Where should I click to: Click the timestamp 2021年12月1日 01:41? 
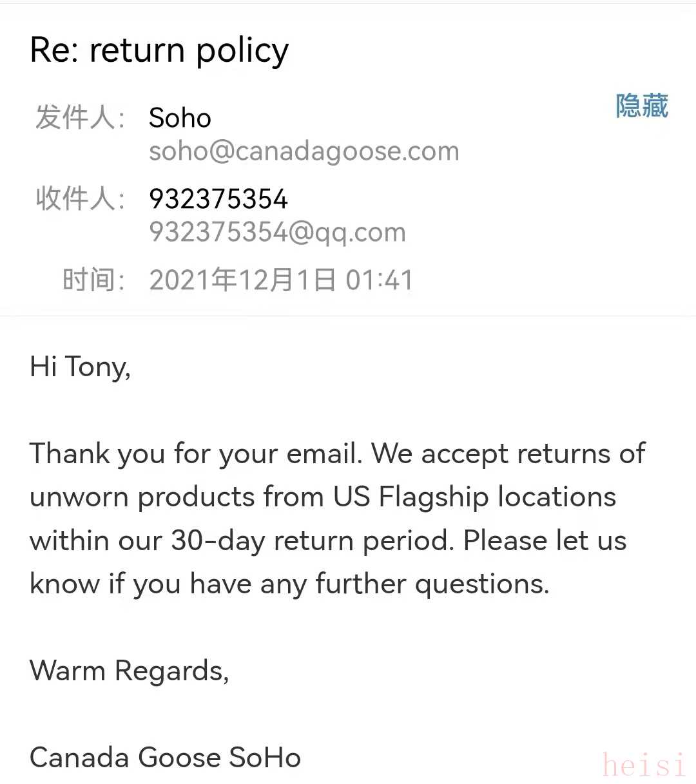point(281,280)
